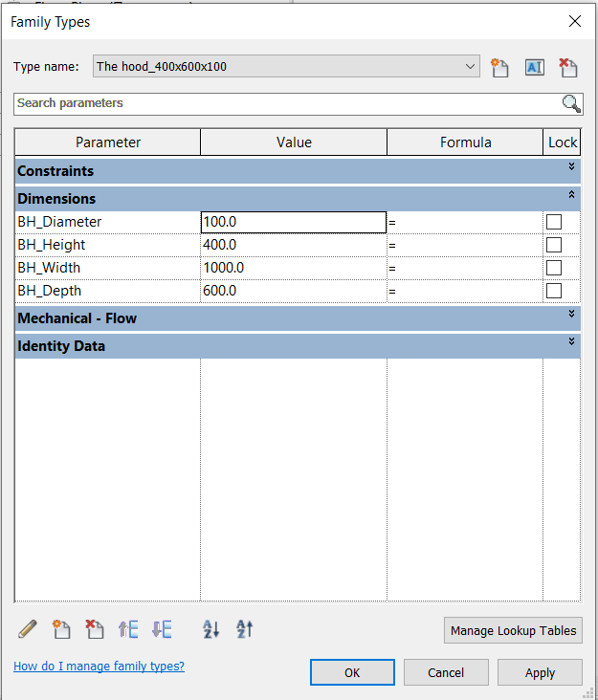
Task: Click the Rename Type icon
Action: 534,68
